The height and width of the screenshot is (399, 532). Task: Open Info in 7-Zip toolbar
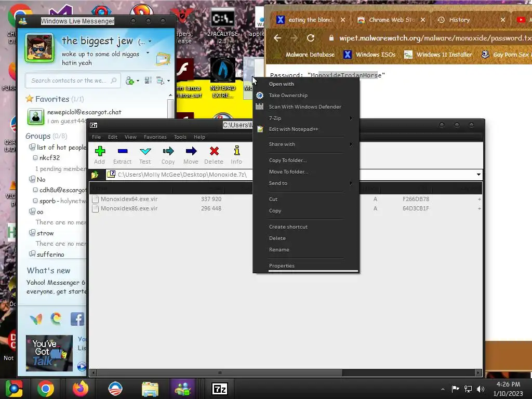click(x=236, y=155)
